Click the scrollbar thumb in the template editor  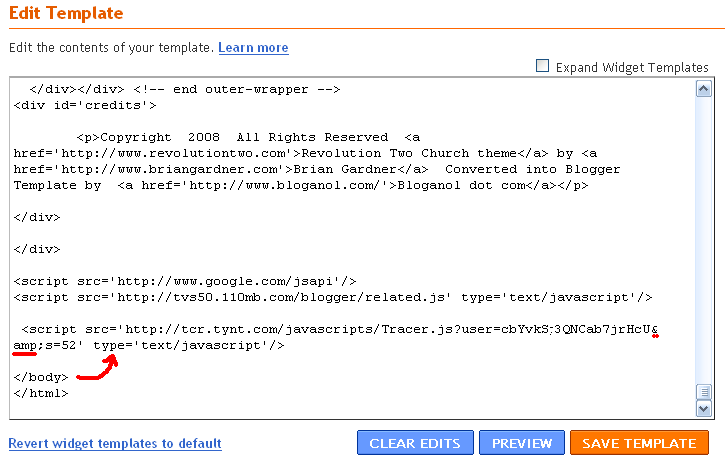coord(704,392)
